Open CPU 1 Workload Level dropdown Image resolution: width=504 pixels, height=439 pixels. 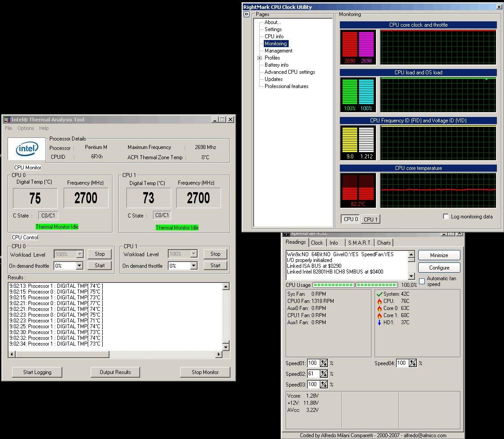click(194, 254)
